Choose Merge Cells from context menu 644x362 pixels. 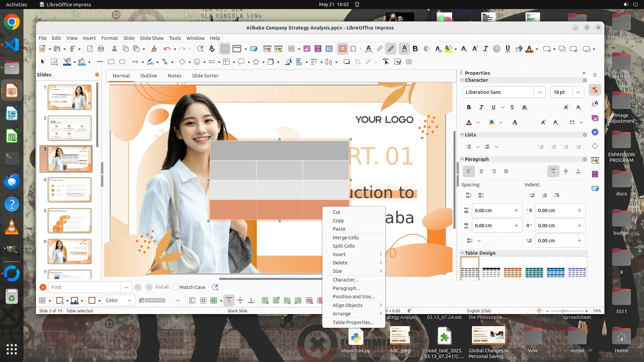[x=345, y=237]
